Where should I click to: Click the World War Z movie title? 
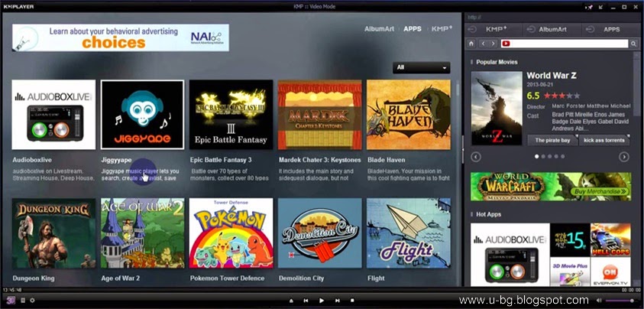(552, 76)
